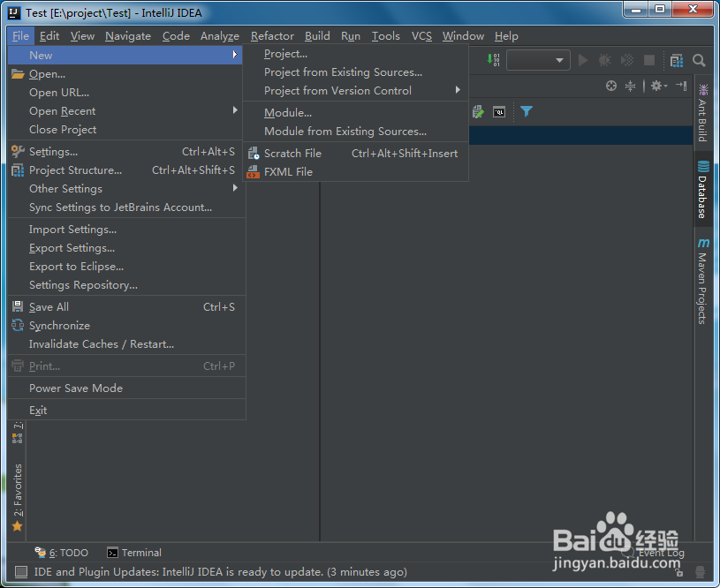Click Exit in File menu
Viewport: 720px width, 588px height.
(x=125, y=410)
